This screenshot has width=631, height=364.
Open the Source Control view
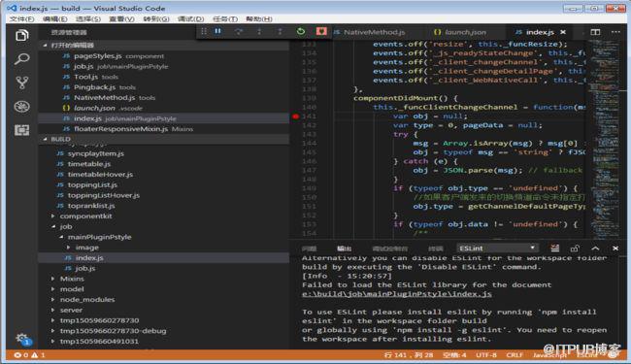(21, 83)
